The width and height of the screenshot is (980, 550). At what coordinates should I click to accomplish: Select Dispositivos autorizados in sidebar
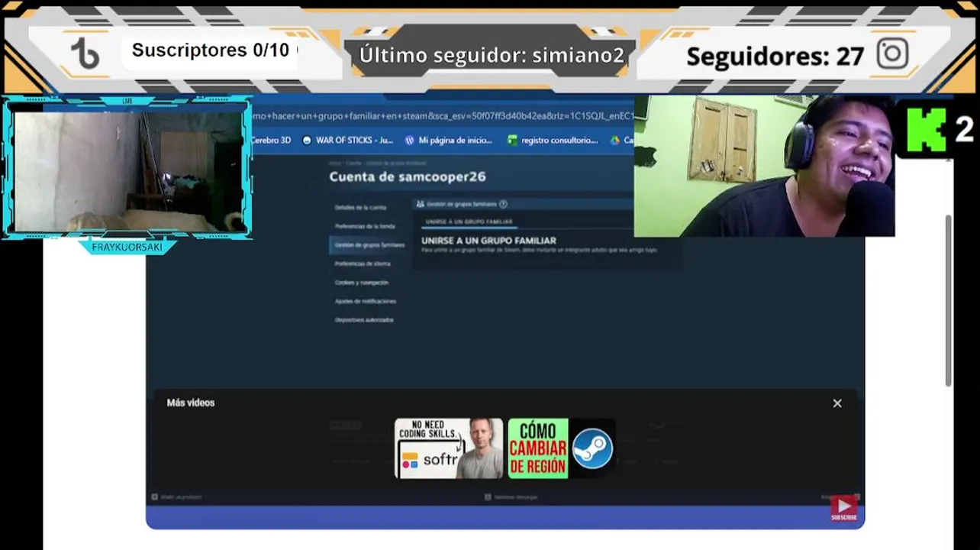coord(364,320)
